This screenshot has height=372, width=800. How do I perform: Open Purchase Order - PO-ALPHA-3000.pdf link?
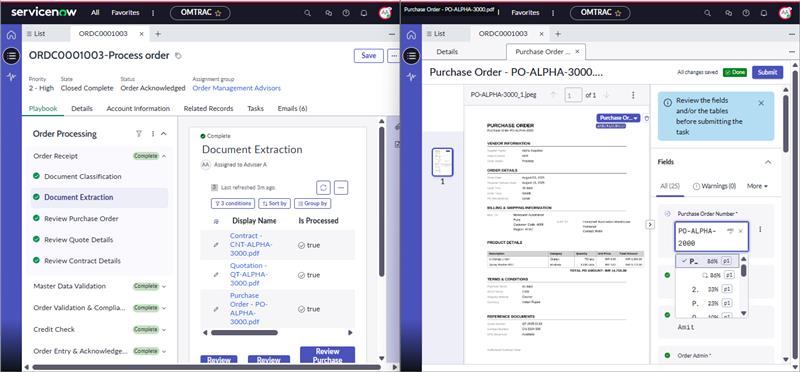pos(249,309)
